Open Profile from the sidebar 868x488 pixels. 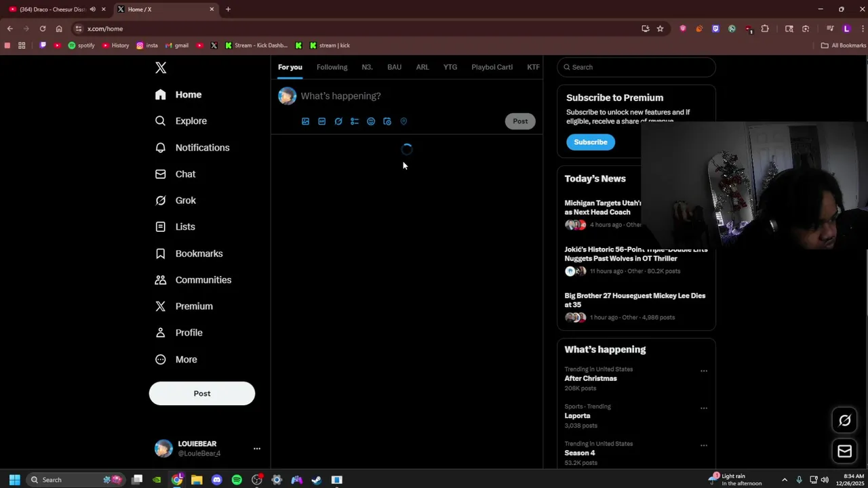coord(179,333)
